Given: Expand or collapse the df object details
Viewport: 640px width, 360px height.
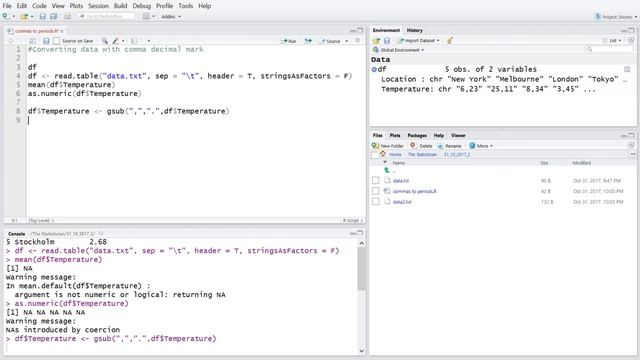Looking at the screenshot, I should coord(374,69).
